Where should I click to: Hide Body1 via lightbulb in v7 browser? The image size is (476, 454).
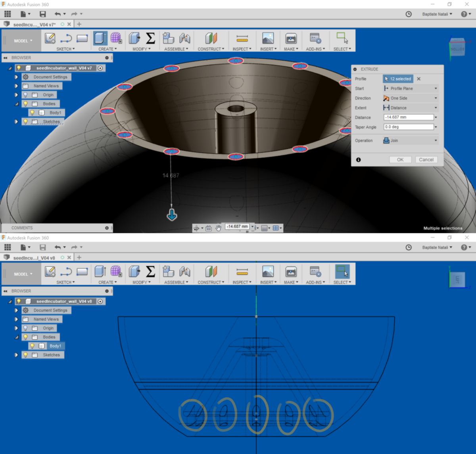(x=32, y=113)
